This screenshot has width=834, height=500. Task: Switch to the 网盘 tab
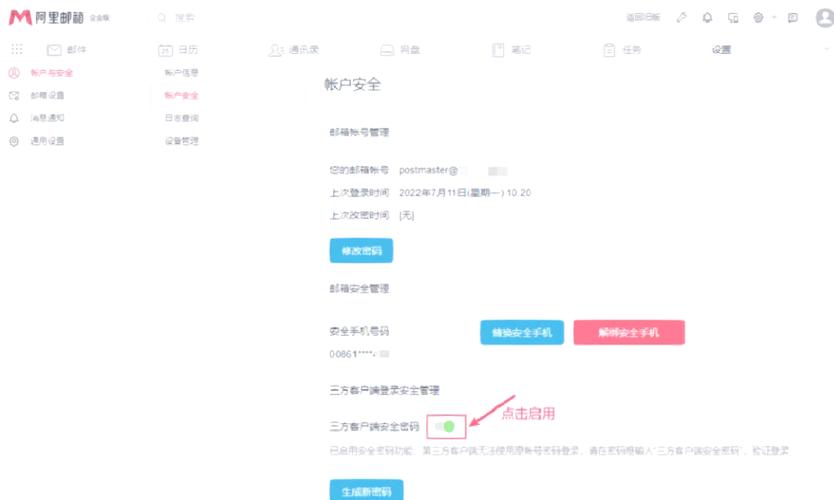click(400, 49)
